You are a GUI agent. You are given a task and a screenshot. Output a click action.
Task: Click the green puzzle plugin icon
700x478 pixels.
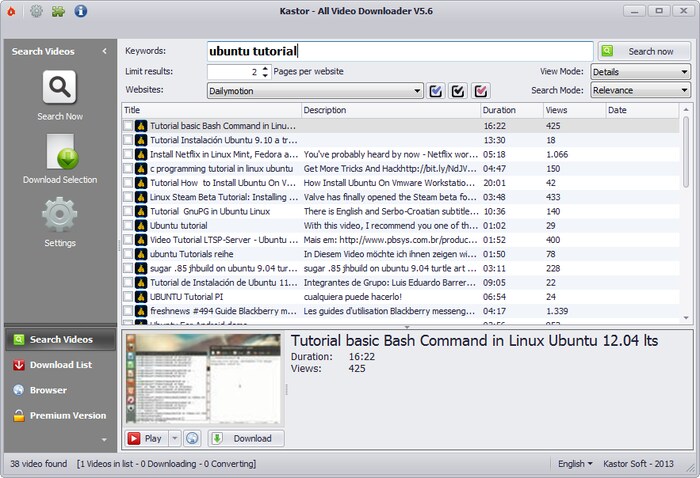click(x=58, y=11)
